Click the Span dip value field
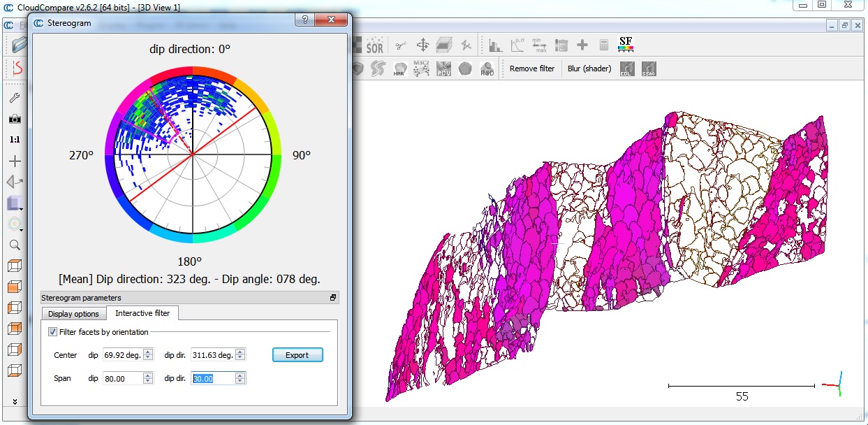The width and height of the screenshot is (868, 425). 123,378
